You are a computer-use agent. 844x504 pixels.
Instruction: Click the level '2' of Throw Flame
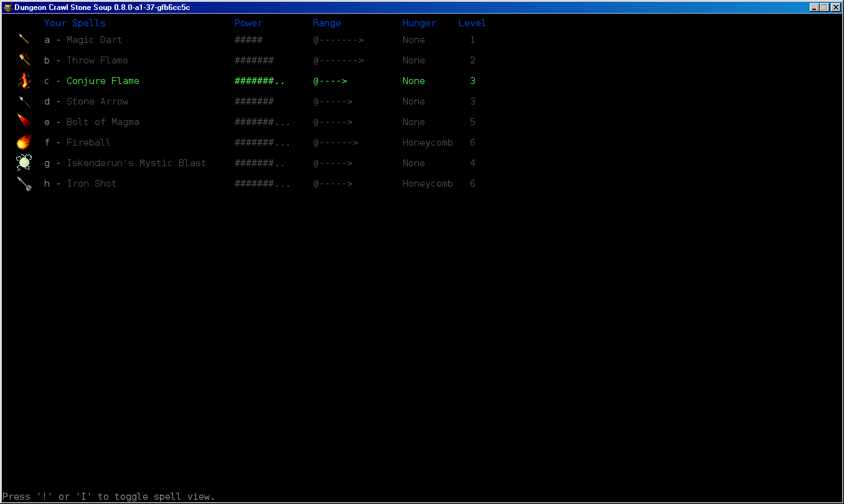[472, 60]
